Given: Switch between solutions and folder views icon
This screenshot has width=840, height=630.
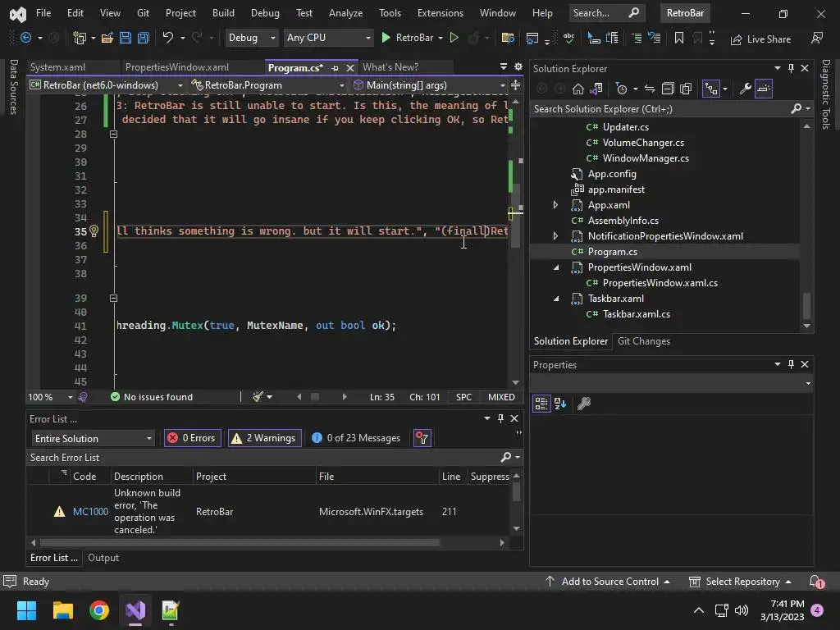Looking at the screenshot, I should point(596,89).
